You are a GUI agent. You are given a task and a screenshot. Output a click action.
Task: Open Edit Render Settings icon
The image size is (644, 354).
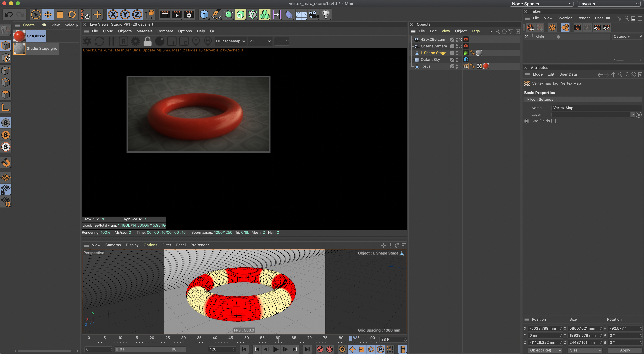189,14
